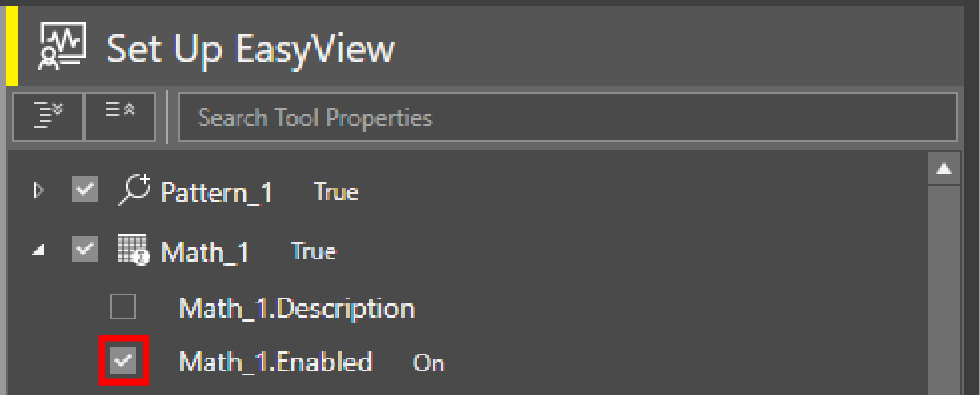This screenshot has width=980, height=396.
Task: Select the Math_1.Enabled property label
Action: [275, 362]
